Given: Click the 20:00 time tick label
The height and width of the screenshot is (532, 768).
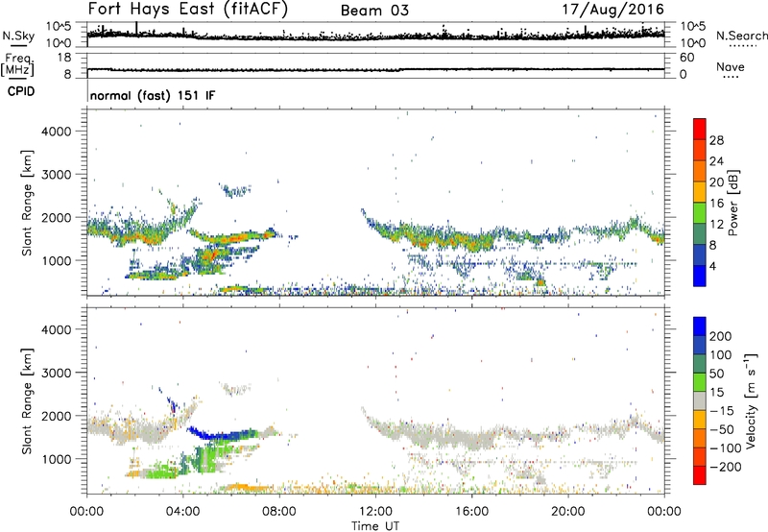Looking at the screenshot, I should [567, 512].
